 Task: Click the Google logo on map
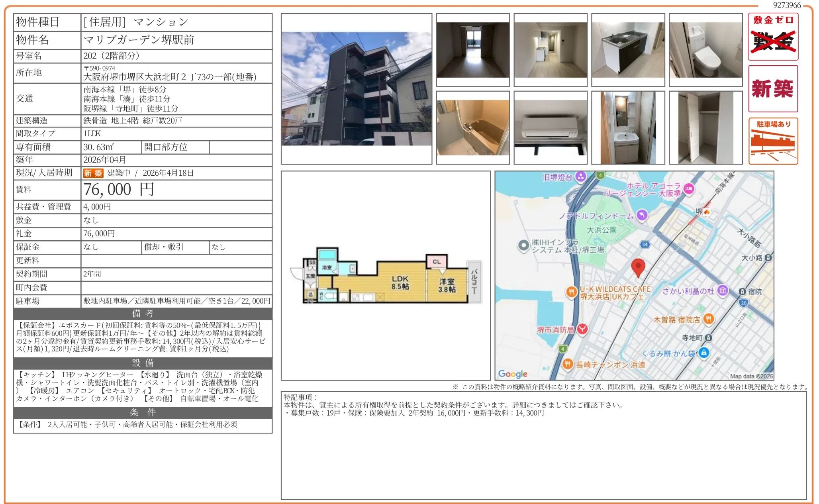pyautogui.click(x=512, y=373)
